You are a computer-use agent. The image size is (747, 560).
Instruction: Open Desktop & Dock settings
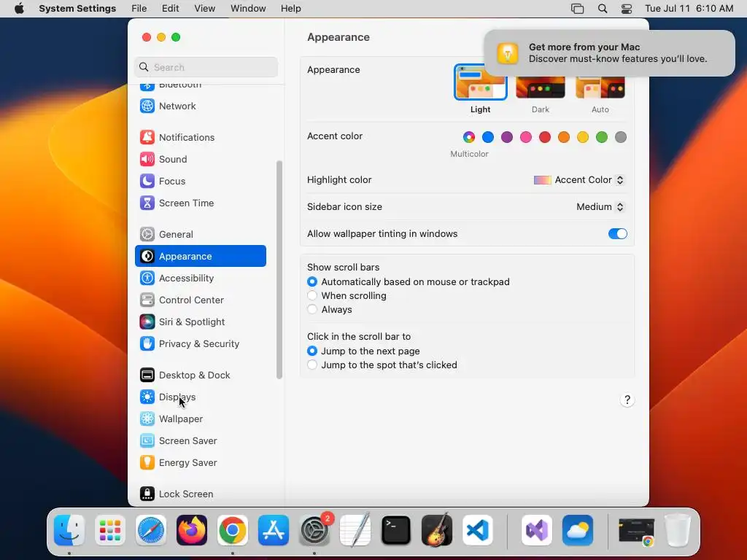[201, 376]
